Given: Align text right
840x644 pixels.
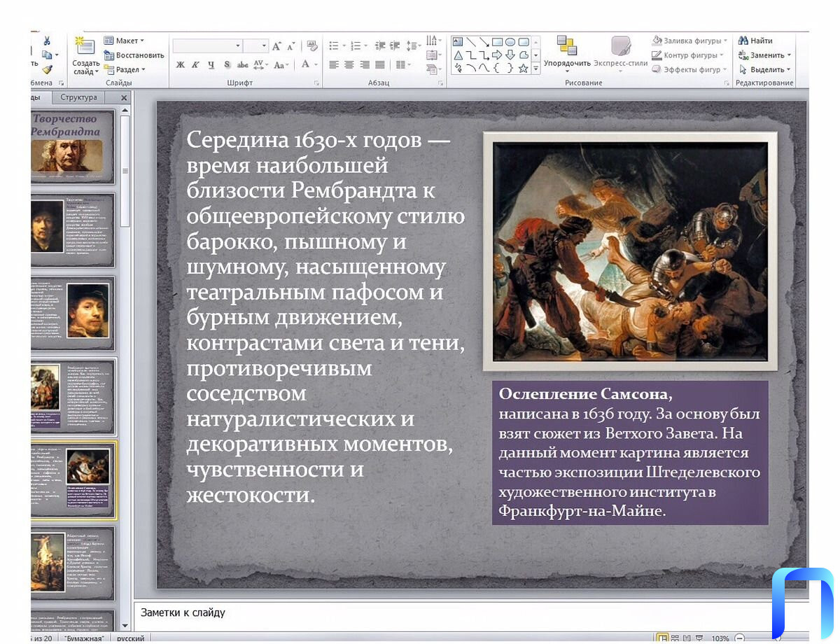Looking at the screenshot, I should click(365, 64).
